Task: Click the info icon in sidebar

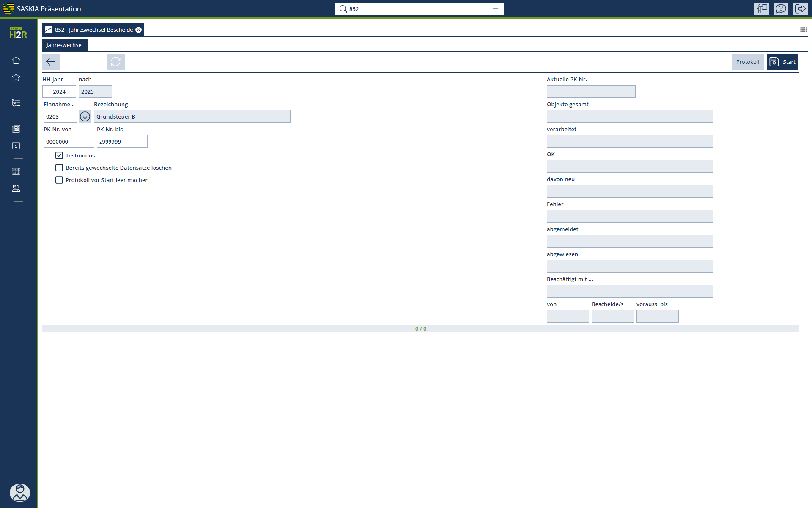Action: 16,146
